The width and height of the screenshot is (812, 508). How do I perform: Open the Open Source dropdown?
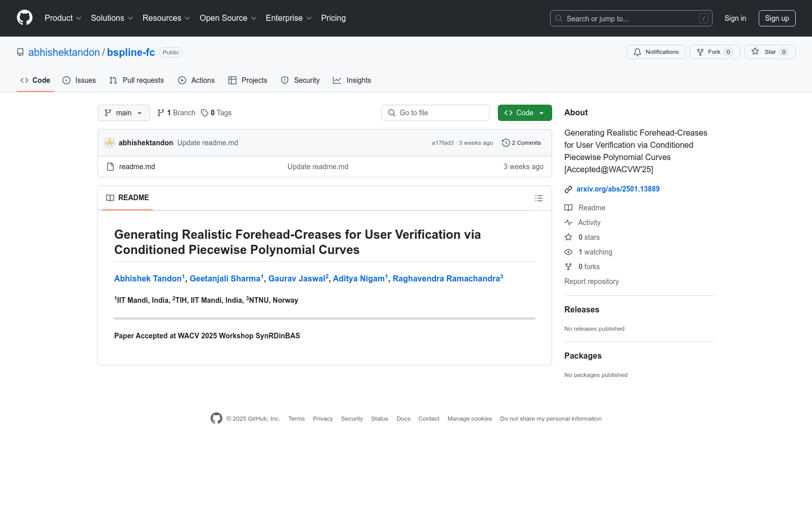point(228,18)
